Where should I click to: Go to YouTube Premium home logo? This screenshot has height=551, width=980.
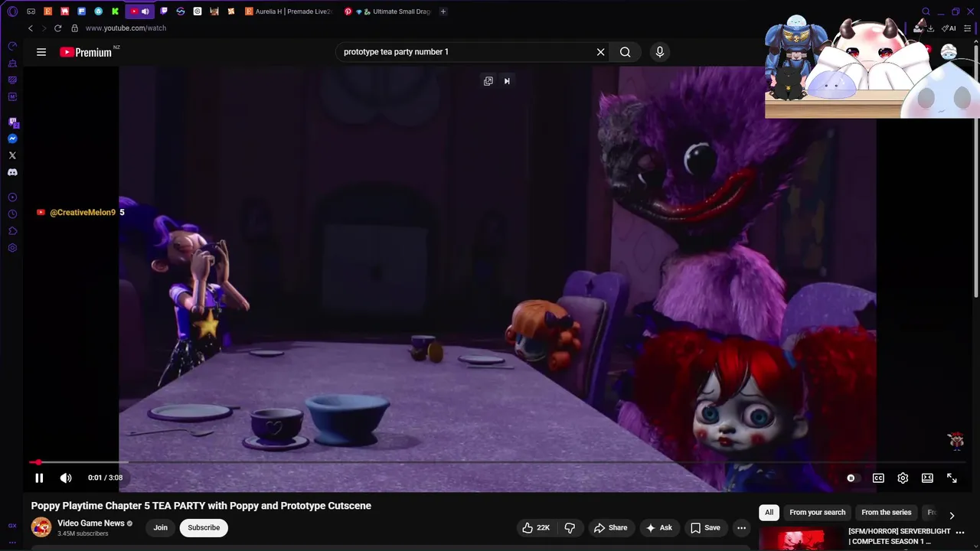coord(86,52)
